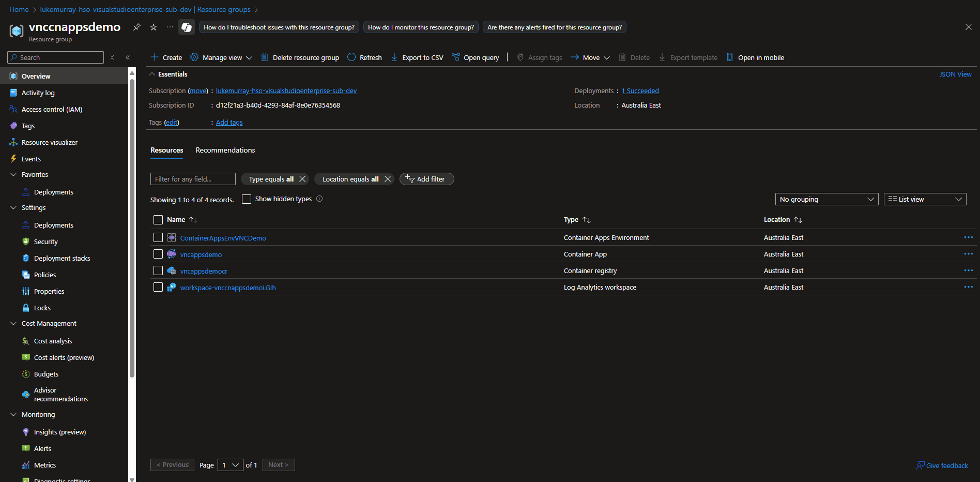Open Resource visualizer in sidebar

click(x=49, y=142)
